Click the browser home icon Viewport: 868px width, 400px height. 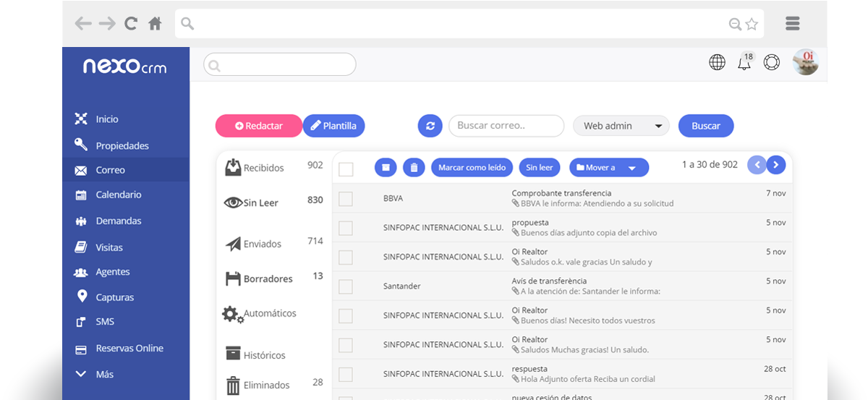pyautogui.click(x=155, y=24)
